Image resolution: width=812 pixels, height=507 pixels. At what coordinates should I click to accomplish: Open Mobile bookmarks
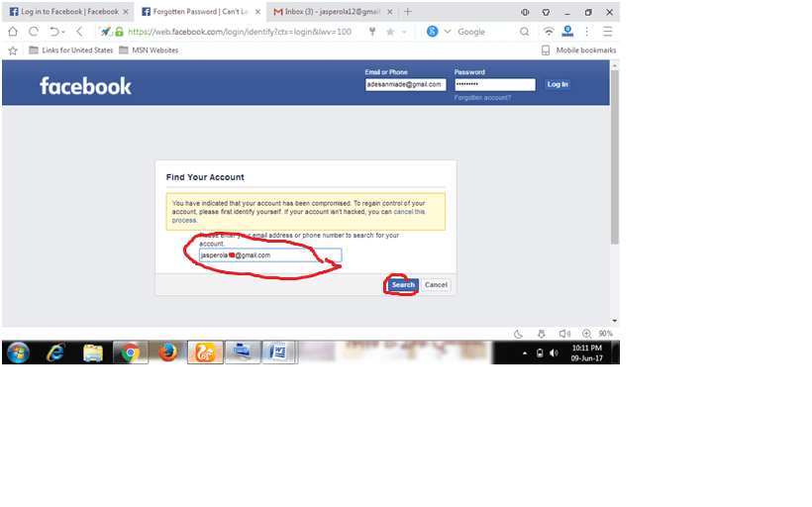click(x=578, y=51)
